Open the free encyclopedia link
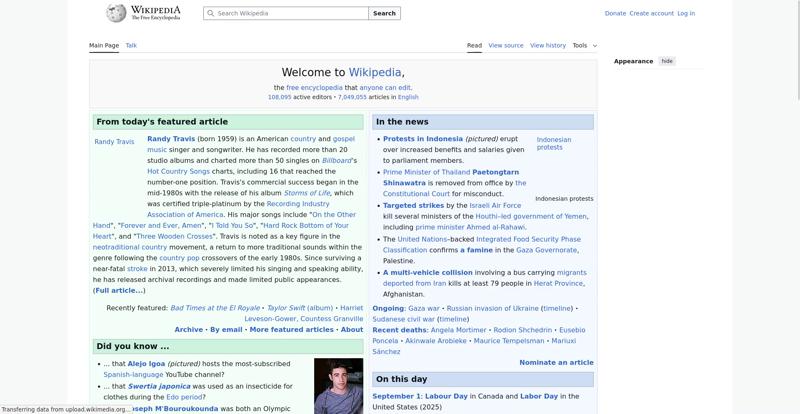Image resolution: width=800 pixels, height=414 pixels. (x=314, y=88)
